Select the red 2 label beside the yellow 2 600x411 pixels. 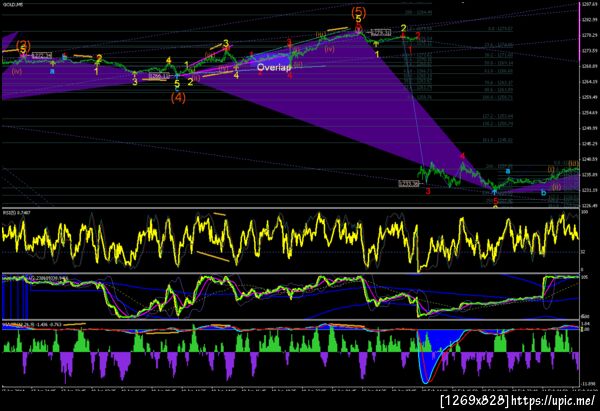tap(418, 36)
